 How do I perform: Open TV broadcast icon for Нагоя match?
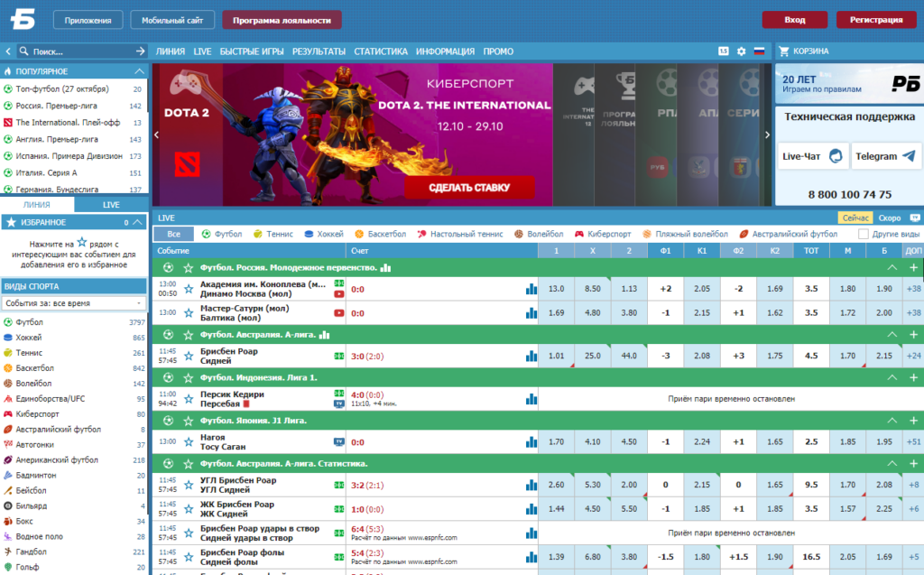(339, 441)
